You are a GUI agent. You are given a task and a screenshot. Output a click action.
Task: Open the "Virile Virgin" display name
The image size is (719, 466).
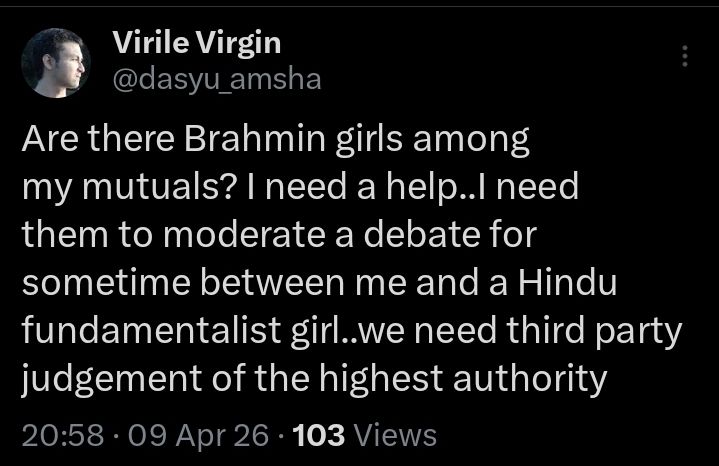196,43
